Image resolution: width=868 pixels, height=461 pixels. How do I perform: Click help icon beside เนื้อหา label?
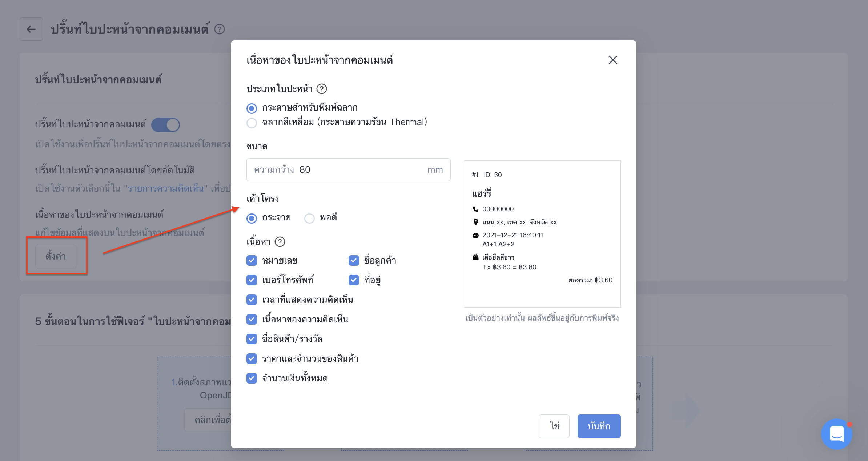click(x=280, y=242)
